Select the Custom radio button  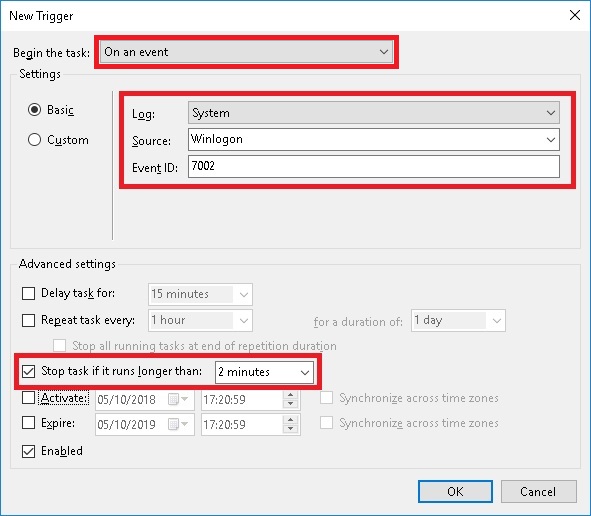[x=34, y=140]
